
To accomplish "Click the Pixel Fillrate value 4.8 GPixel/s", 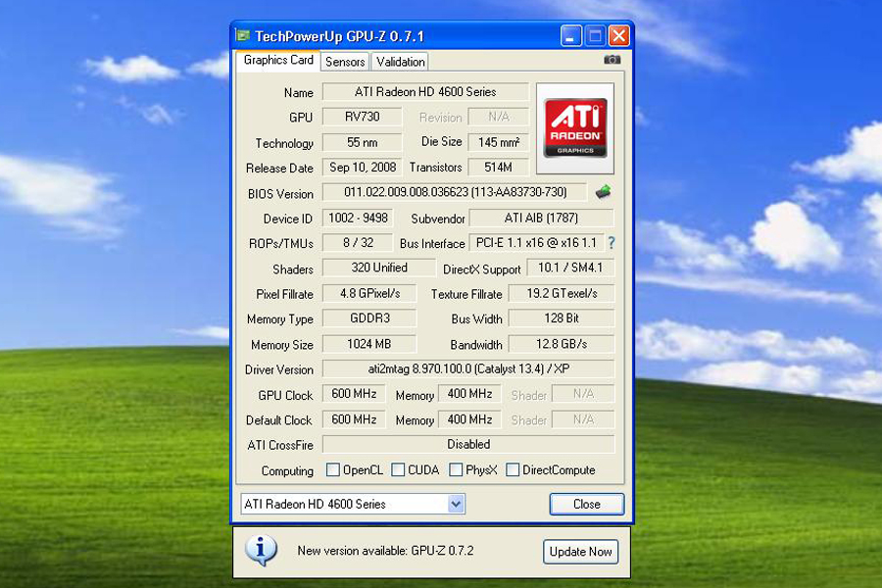I will [x=369, y=293].
